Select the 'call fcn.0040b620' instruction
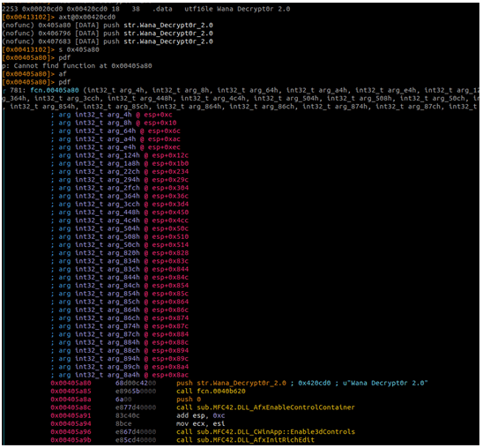The image size is (483, 448). (211, 391)
